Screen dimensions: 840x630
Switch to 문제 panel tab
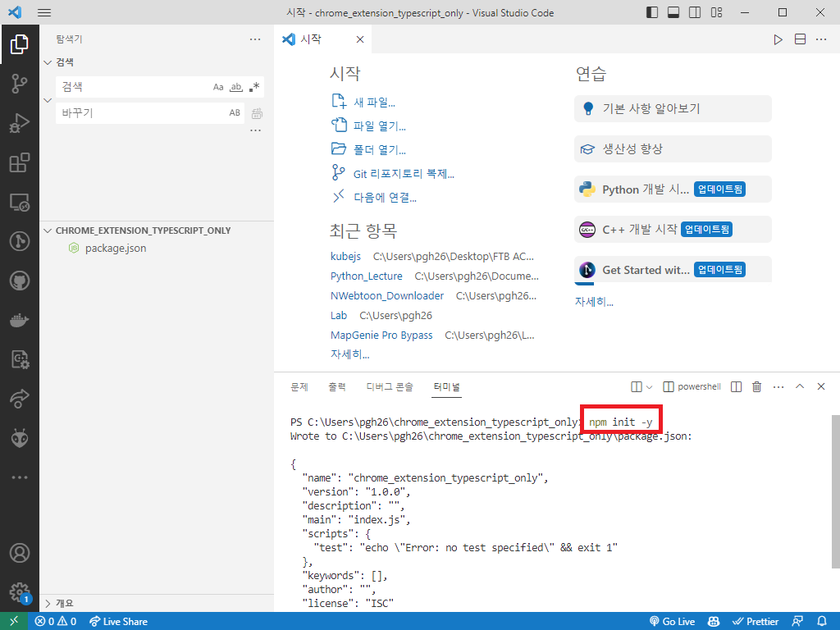tap(299, 387)
